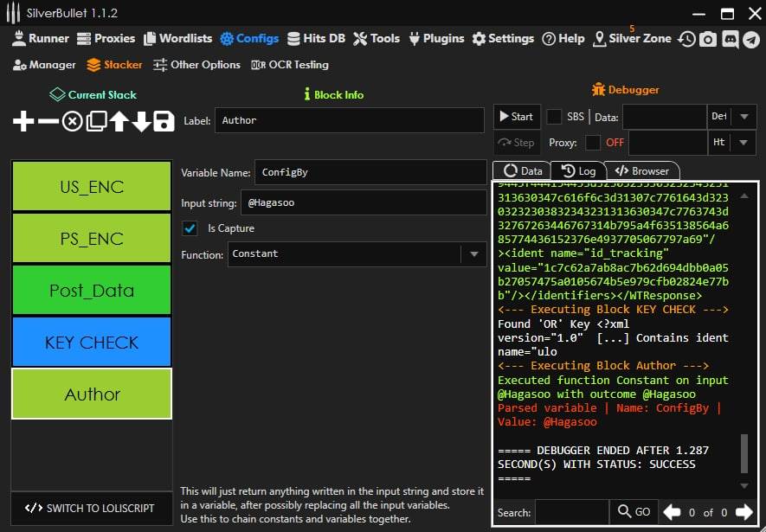Switch to the Browser tab

click(642, 171)
